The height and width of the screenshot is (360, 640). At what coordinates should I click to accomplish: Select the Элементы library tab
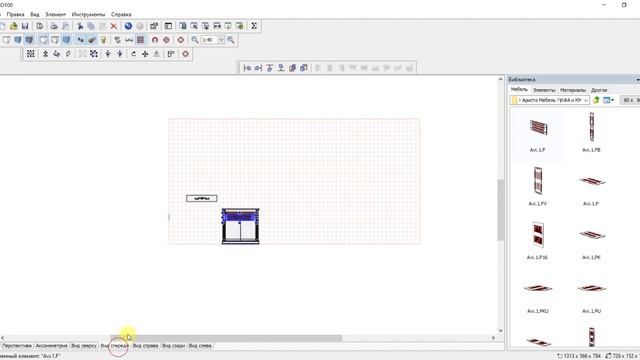coord(544,90)
